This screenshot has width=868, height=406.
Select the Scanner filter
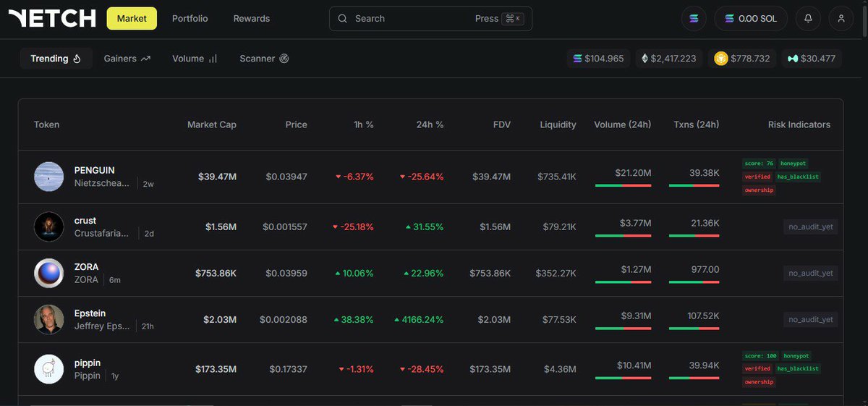(264, 59)
